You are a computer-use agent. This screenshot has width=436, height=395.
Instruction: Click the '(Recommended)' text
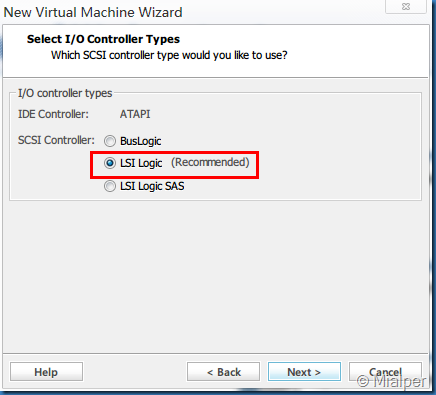(x=210, y=162)
